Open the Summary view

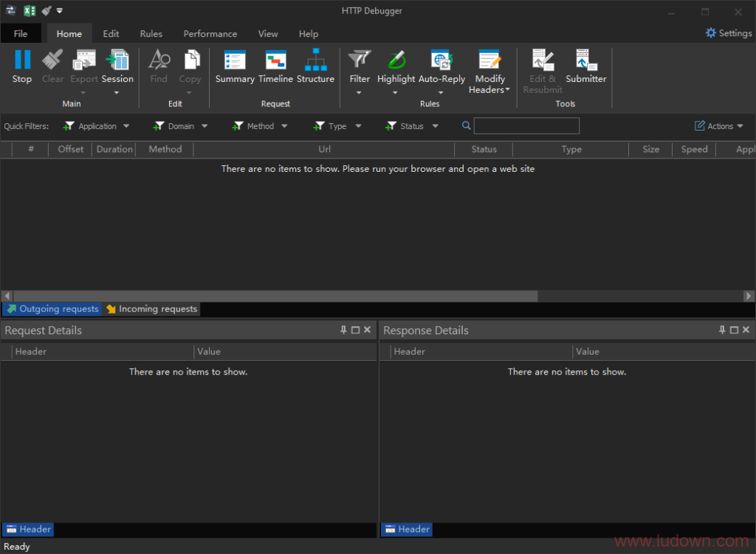pos(235,66)
